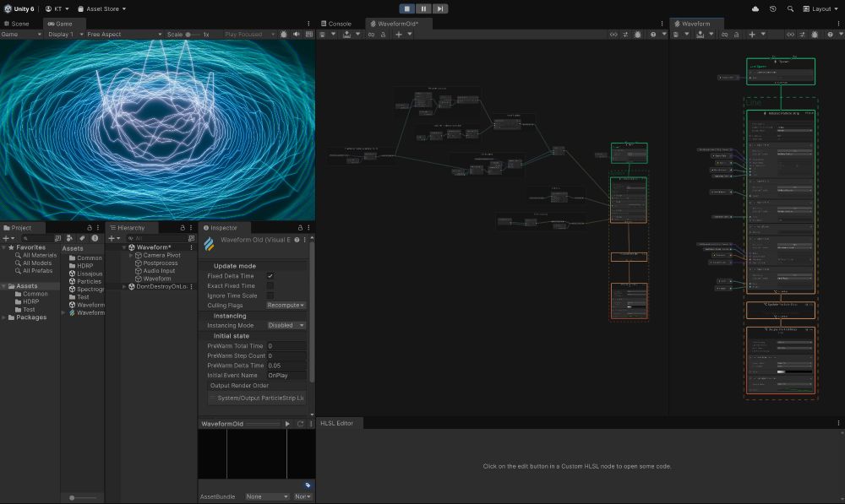
Task: Enable the Ignore Time Scale checkbox
Action: coord(270,295)
